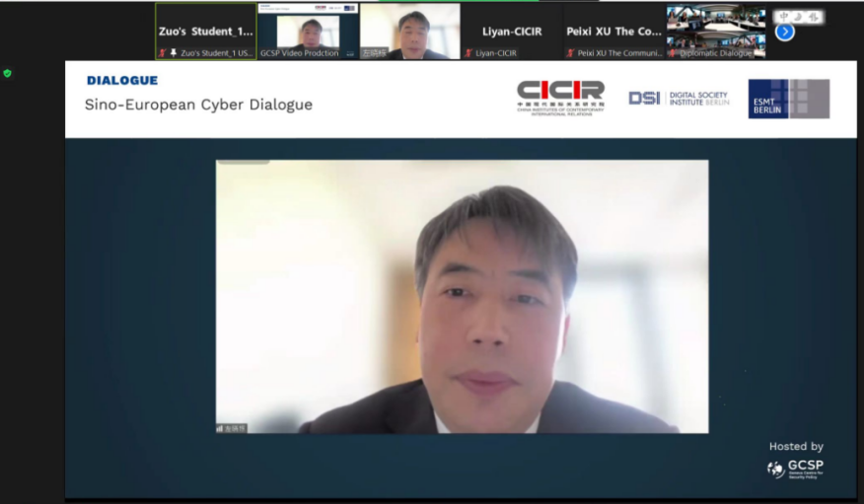Click the pin icon on Zuo's Student_1

[x=173, y=53]
